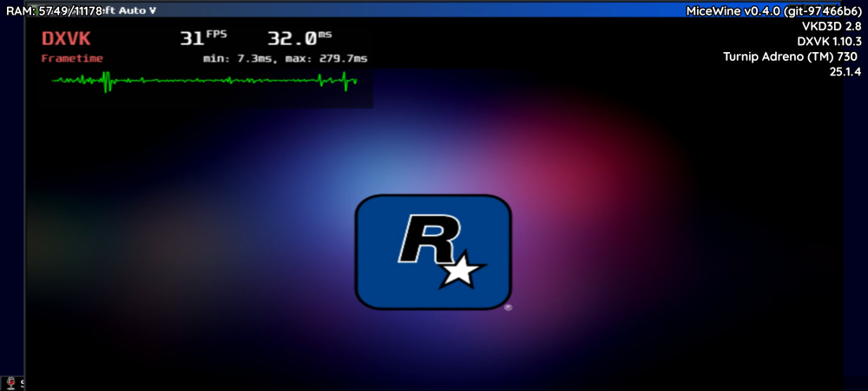Click the red Frametime label
Viewport: 868px width, 391px height.
pos(72,58)
